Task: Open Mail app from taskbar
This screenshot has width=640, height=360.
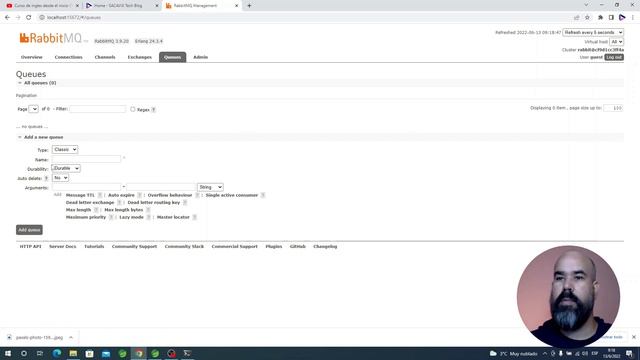Action: pos(106,353)
